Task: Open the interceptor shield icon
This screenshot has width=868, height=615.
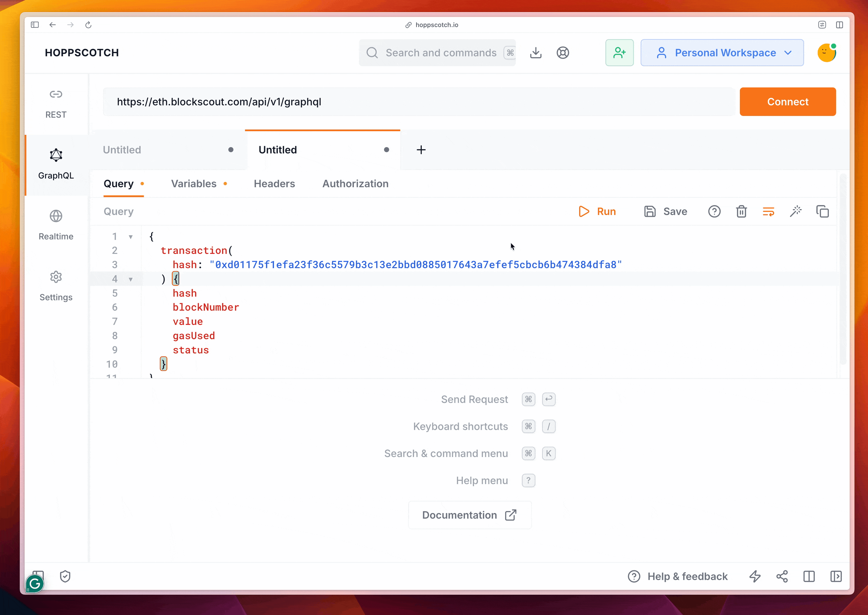Action: pos(65,576)
